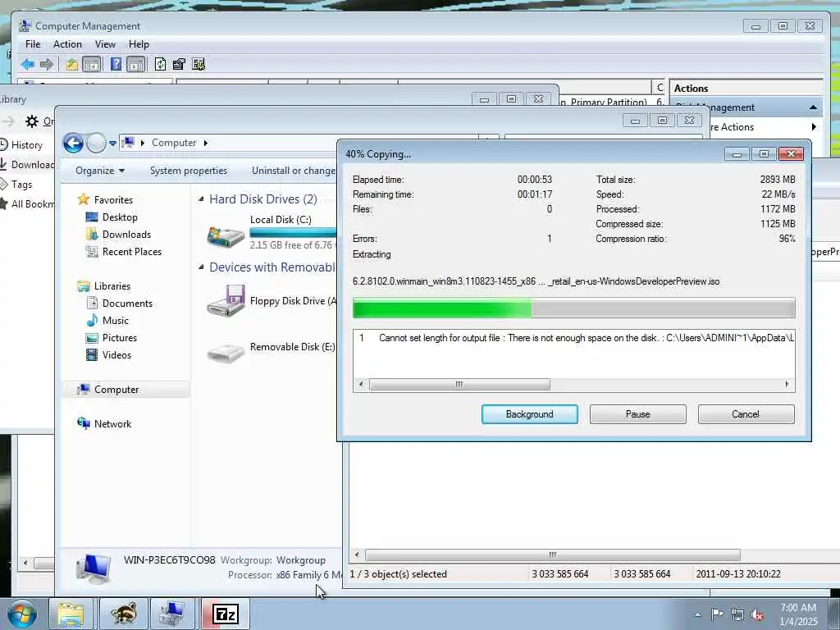Click the raccoon taskbar icon

[123, 614]
